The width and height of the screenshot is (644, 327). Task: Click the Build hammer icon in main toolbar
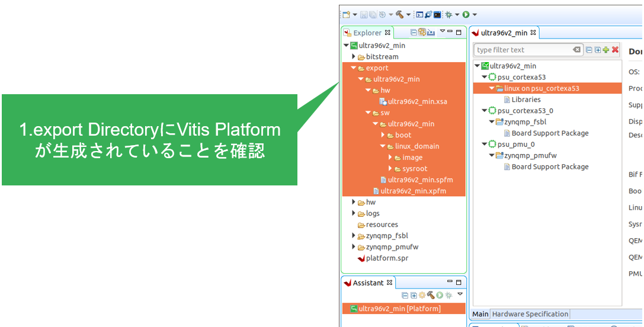400,15
